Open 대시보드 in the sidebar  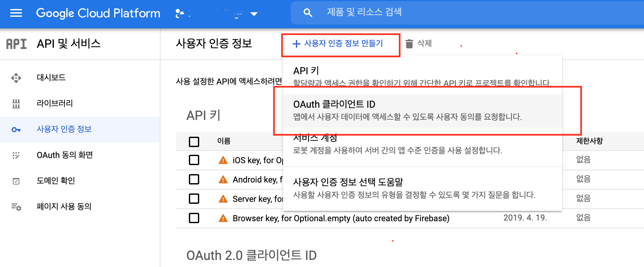tap(51, 78)
